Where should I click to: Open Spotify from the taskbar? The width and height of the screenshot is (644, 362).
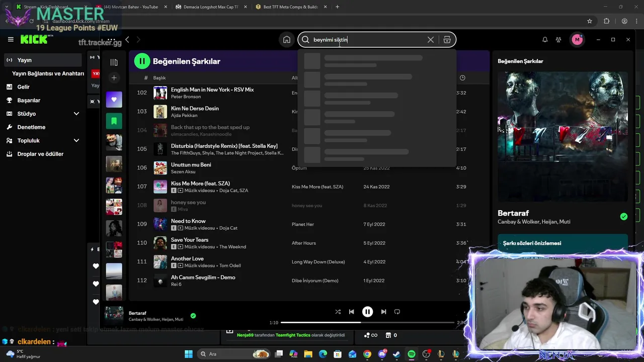coord(411,354)
